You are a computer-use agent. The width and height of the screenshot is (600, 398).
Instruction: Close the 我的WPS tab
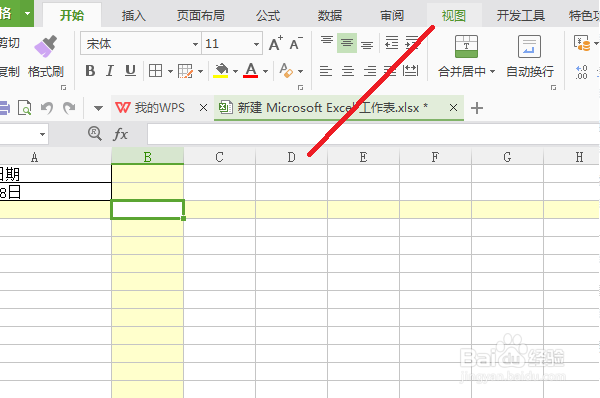click(204, 108)
